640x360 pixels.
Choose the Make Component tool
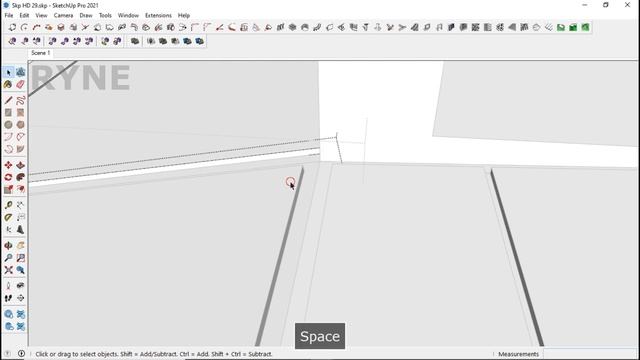[x=20, y=72]
